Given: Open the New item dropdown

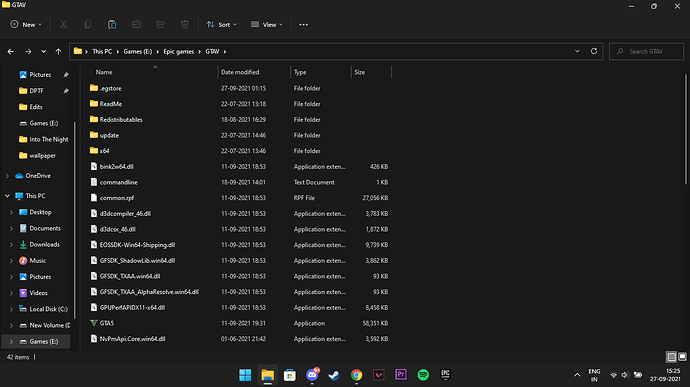Looking at the screenshot, I should click(x=26, y=25).
